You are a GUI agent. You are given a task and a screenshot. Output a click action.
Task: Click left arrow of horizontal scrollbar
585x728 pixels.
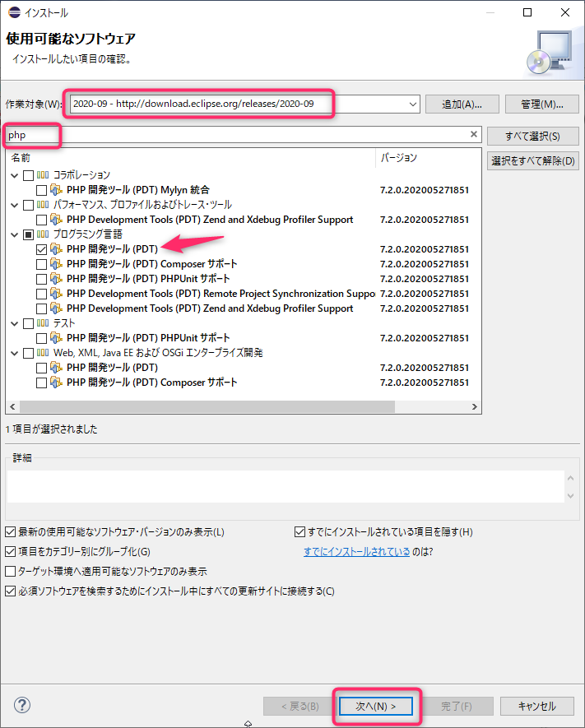12,406
